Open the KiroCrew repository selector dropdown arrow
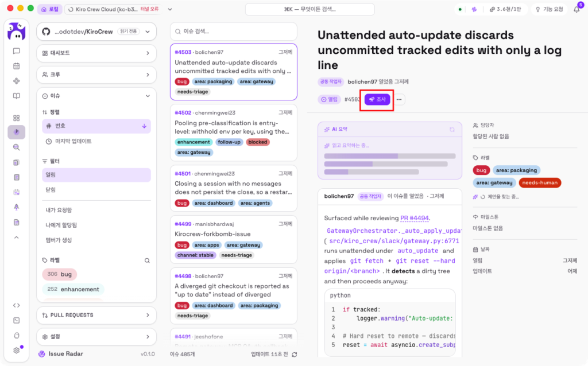This screenshot has height=366, width=588. click(x=148, y=32)
